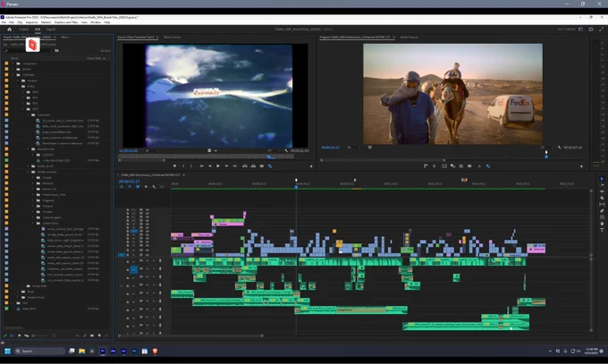The height and width of the screenshot is (364, 608).
Task: Open timeline display settings wrench icon
Action: 154,187
